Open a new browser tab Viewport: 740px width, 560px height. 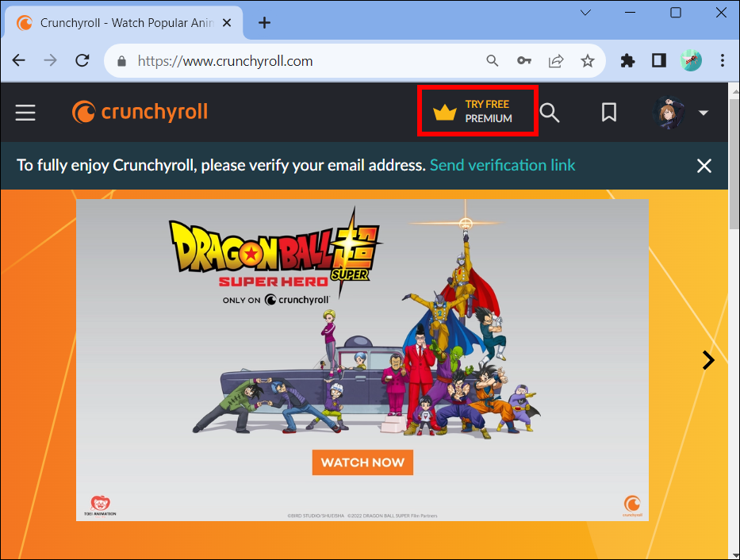tap(264, 23)
